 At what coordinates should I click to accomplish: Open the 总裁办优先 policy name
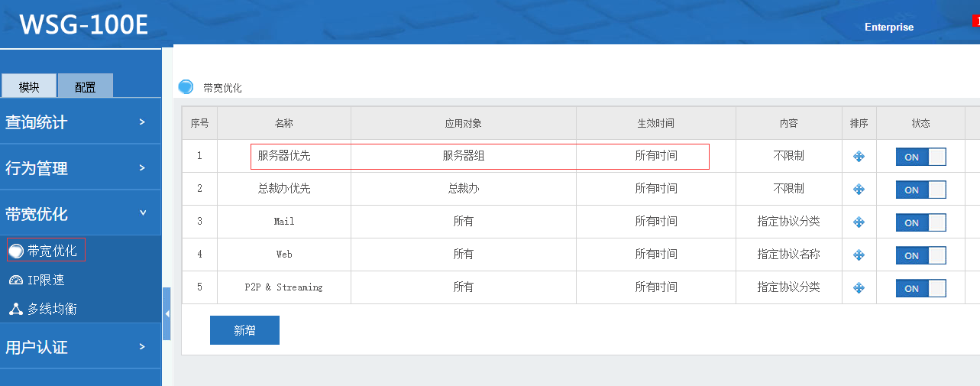pos(284,189)
